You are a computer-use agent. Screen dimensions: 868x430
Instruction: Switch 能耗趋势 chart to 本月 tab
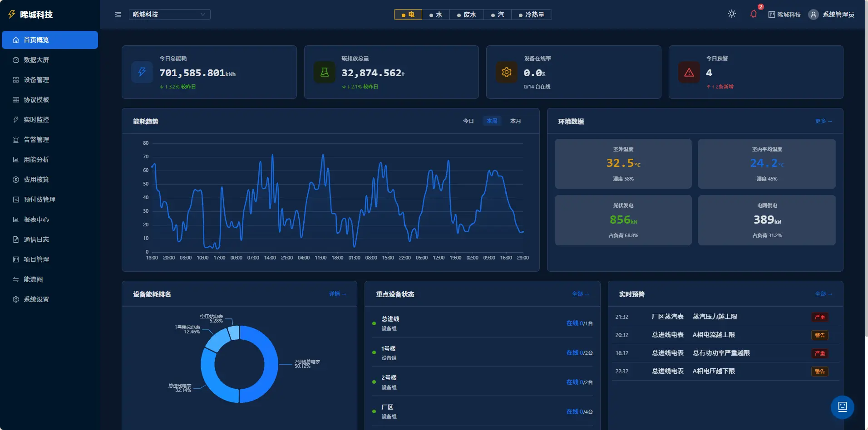pos(515,121)
